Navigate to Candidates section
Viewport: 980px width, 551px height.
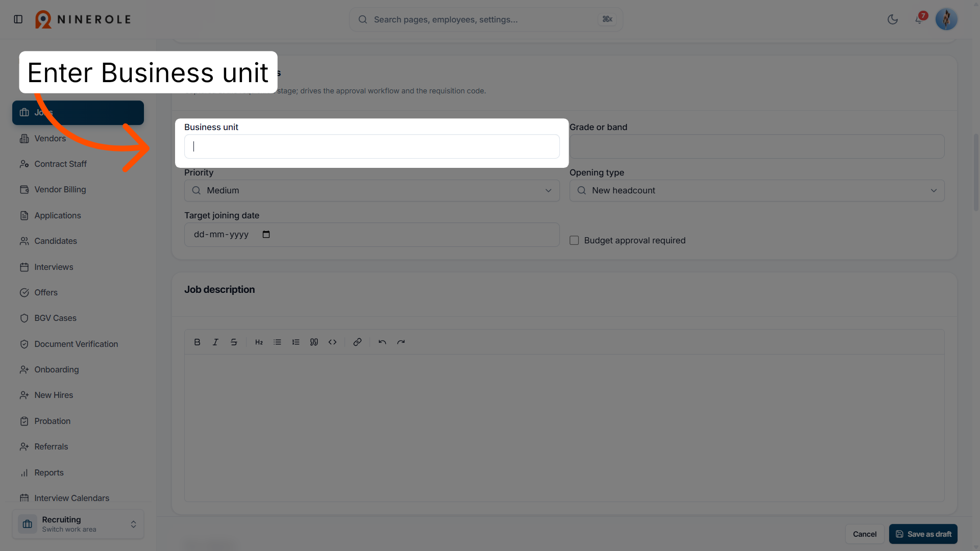(78, 241)
